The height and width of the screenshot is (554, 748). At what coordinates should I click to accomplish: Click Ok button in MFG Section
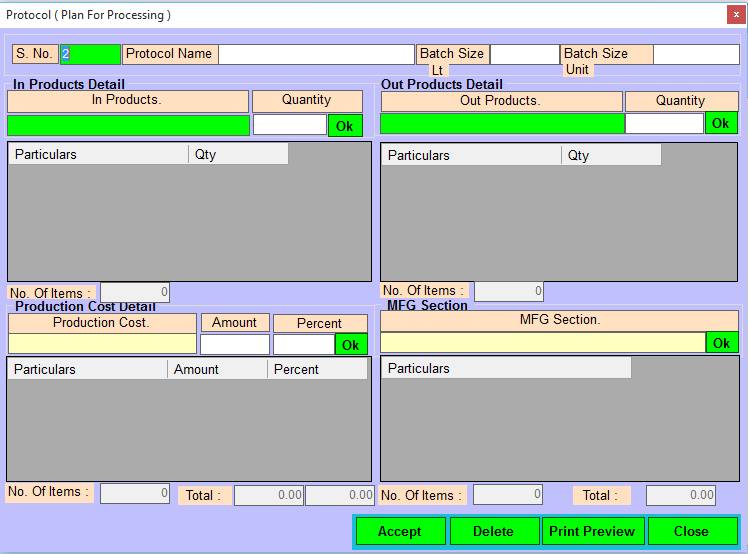(721, 343)
